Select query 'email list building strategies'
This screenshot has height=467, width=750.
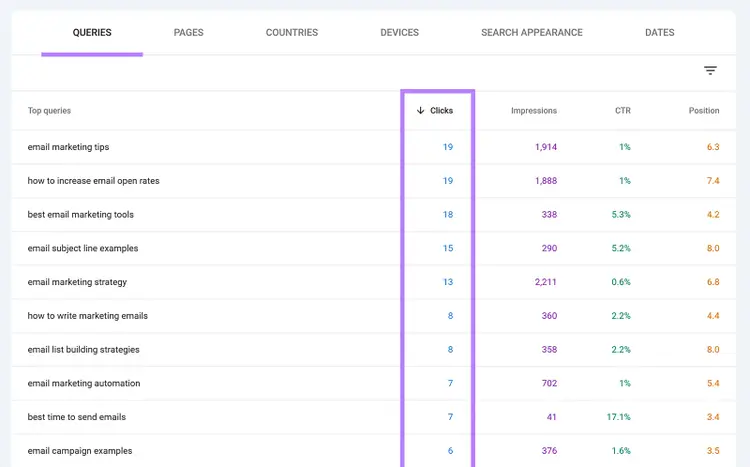tap(84, 349)
